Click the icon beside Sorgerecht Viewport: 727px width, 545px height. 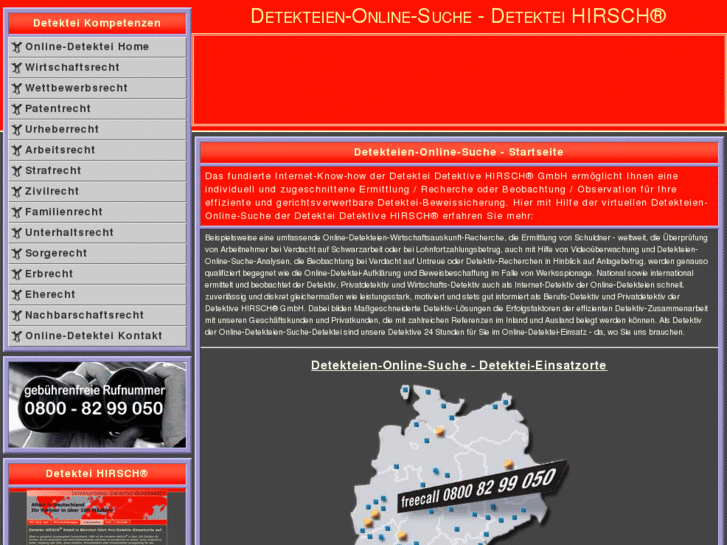click(x=17, y=253)
